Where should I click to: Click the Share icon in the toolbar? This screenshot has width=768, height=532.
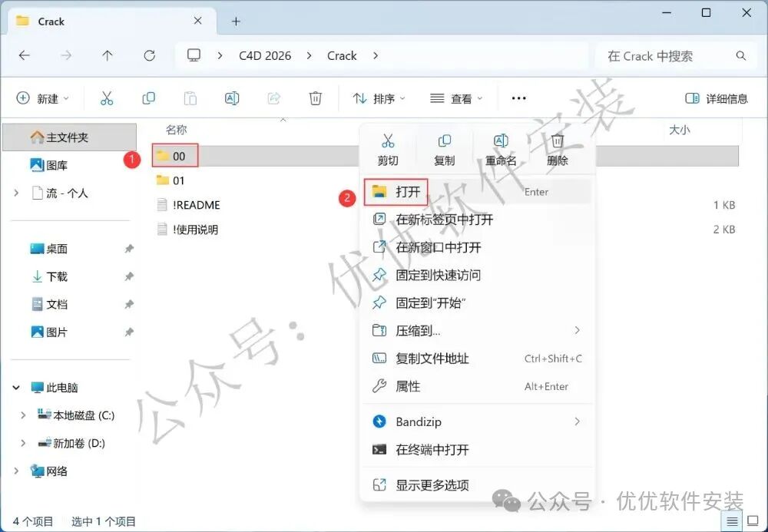[x=274, y=98]
